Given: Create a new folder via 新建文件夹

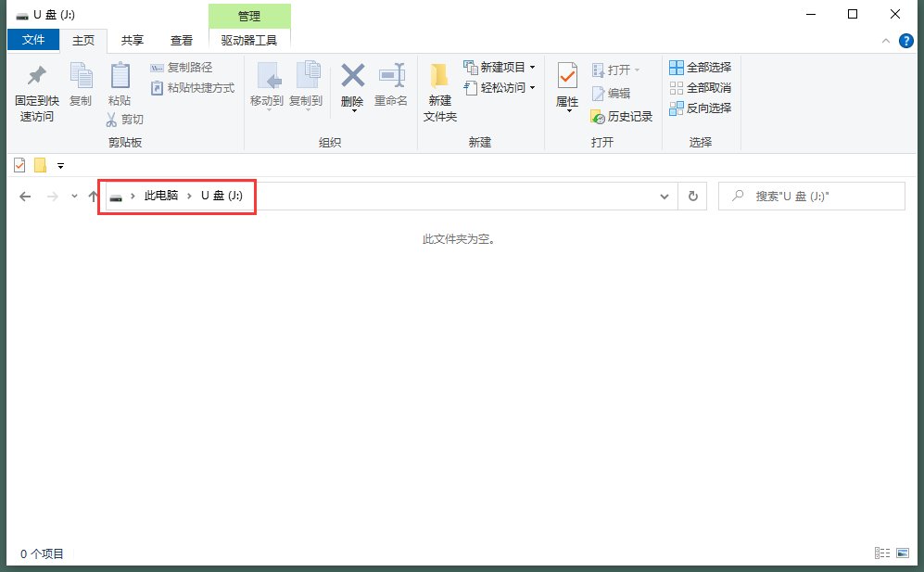Looking at the screenshot, I should (438, 88).
